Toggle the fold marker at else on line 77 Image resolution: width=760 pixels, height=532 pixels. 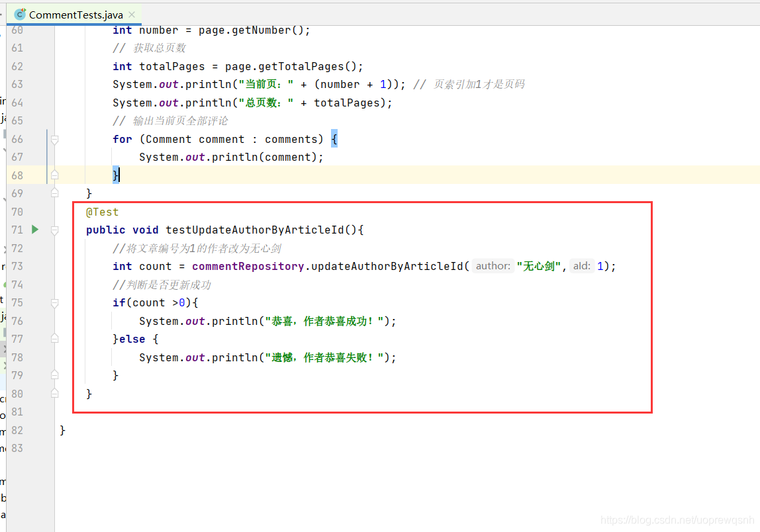[x=55, y=339]
